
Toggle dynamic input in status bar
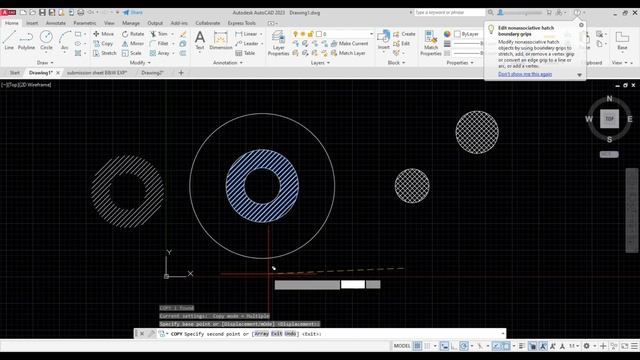[x=444, y=346]
